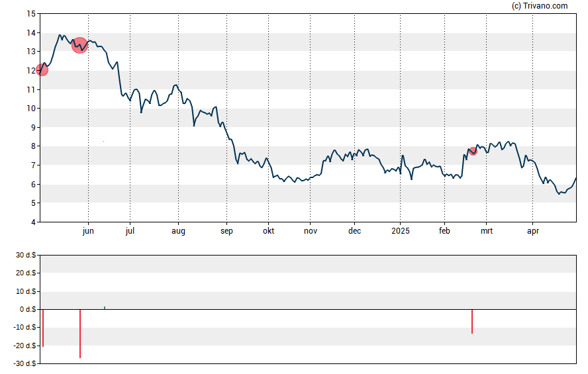Click the "sep" month label
The height and width of the screenshot is (374, 588).
[x=226, y=231]
